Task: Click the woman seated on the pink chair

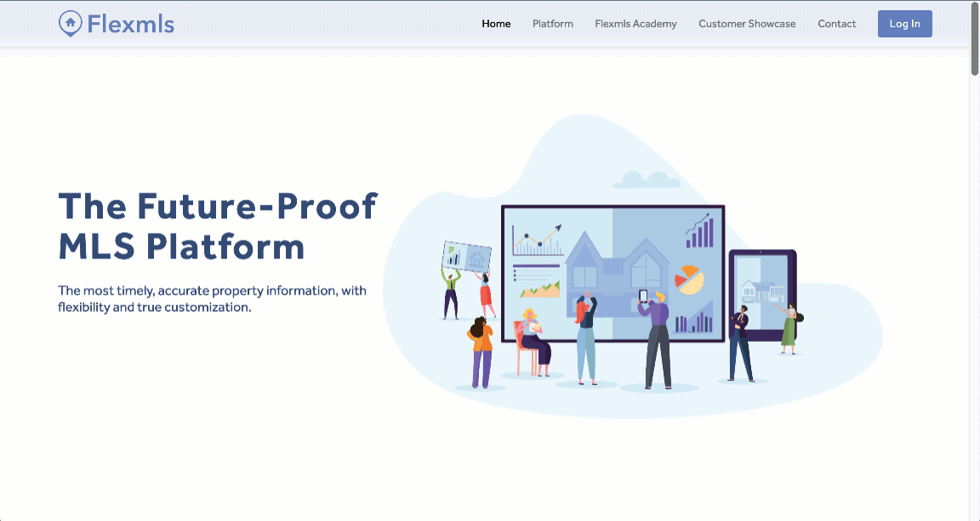Action: coord(533,336)
